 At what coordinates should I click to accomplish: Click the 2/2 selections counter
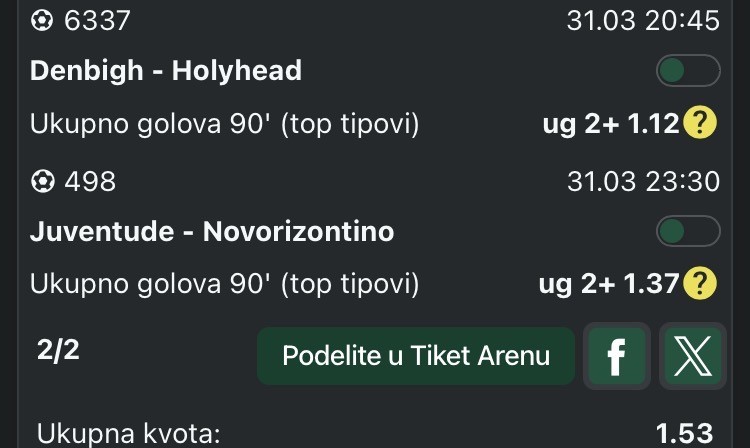[51, 352]
